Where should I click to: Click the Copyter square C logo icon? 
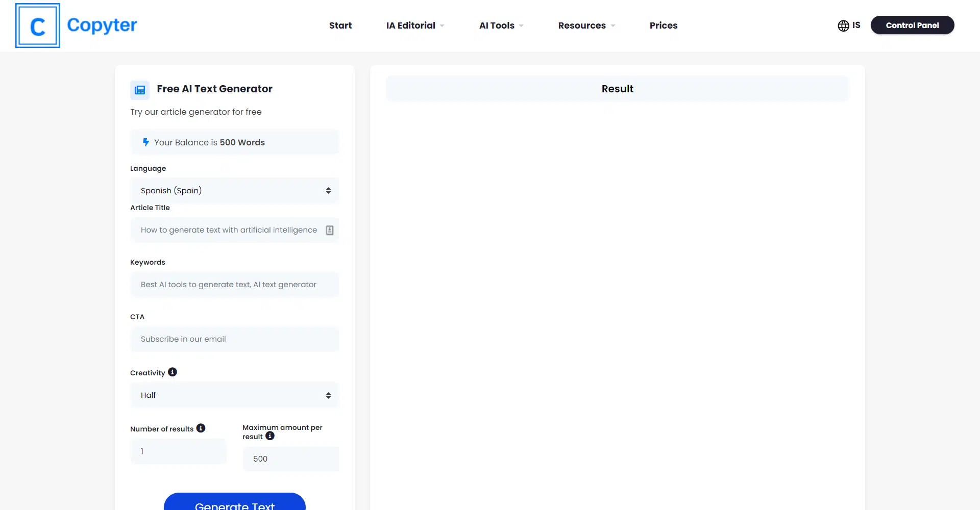point(38,25)
